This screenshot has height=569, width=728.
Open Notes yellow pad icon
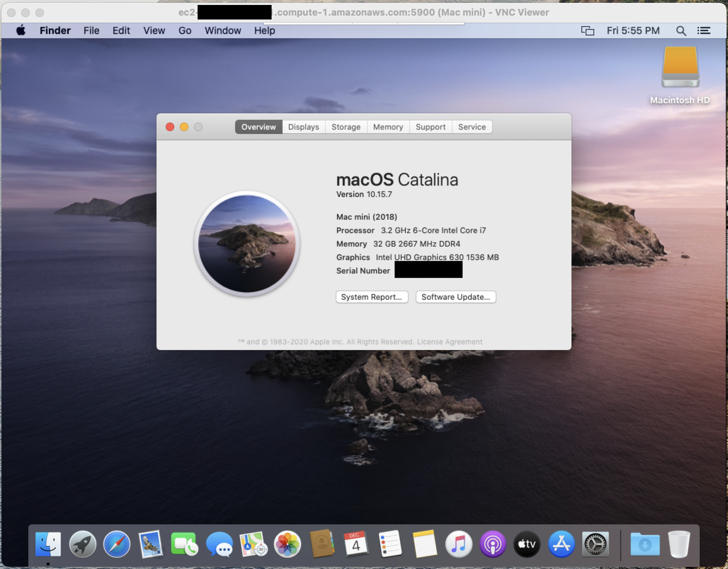(425, 544)
